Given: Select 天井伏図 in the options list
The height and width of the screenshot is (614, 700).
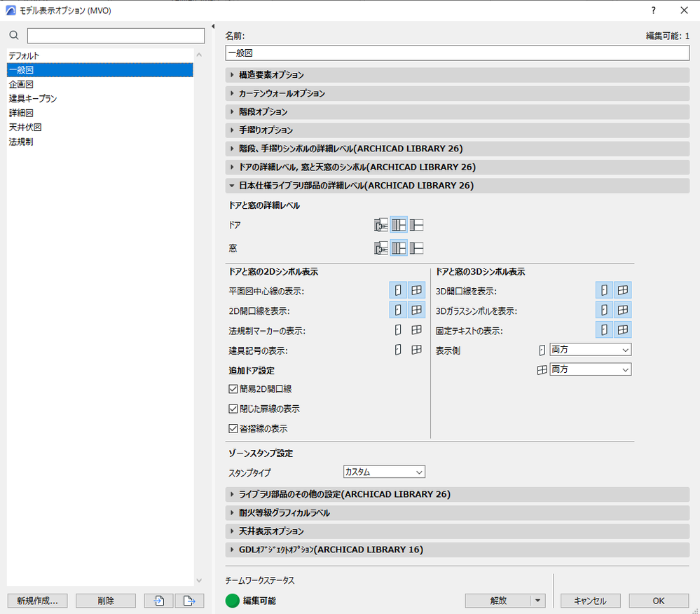Looking at the screenshot, I should pos(100,128).
